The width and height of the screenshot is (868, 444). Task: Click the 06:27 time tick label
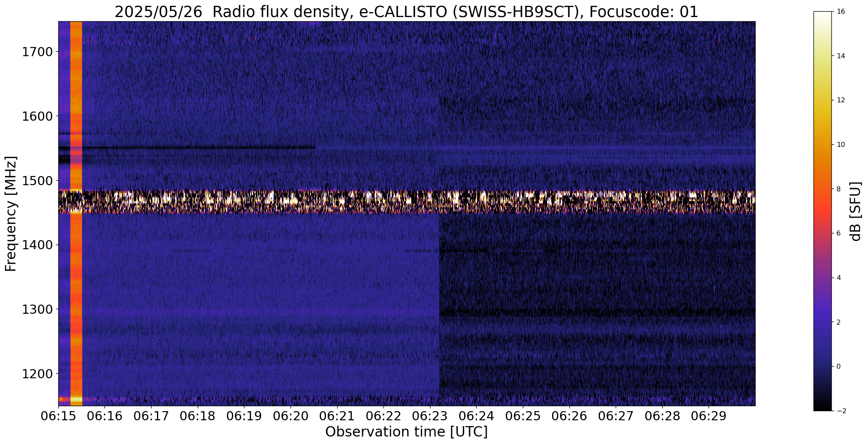pyautogui.click(x=616, y=416)
